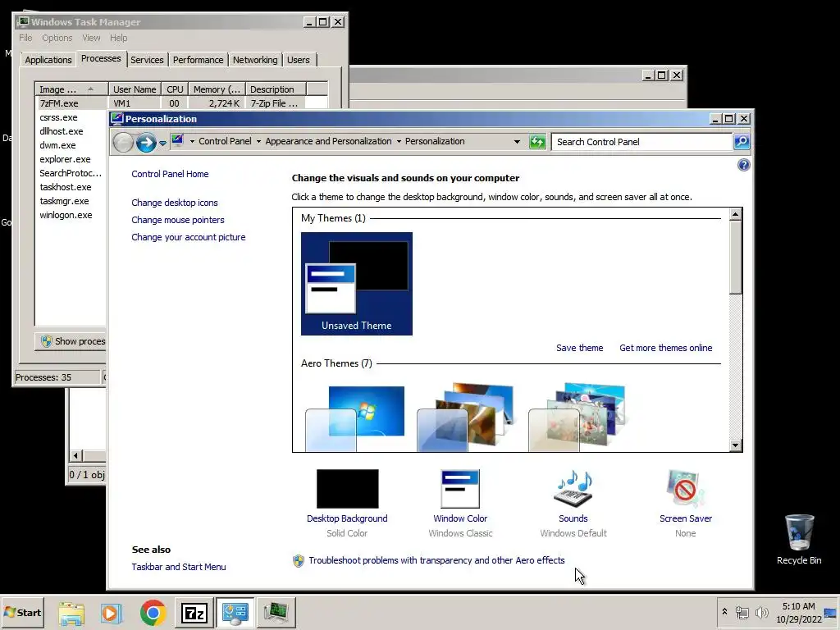Open Task Manager View menu

click(91, 38)
